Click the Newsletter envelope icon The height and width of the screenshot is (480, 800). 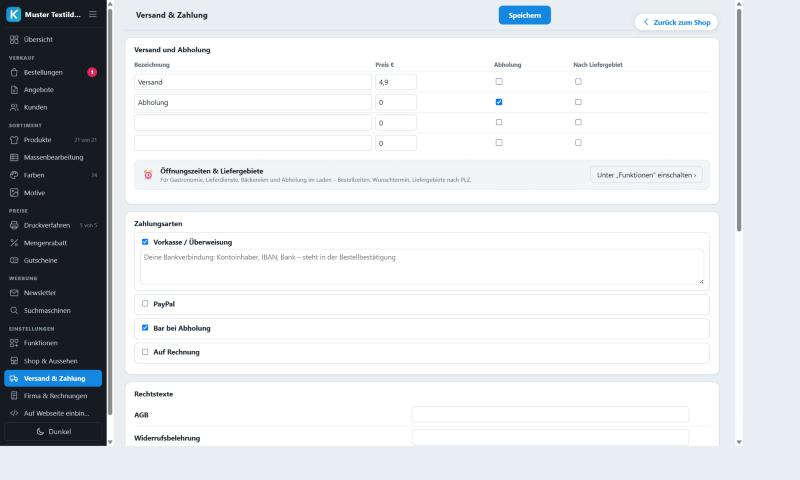[x=14, y=293]
